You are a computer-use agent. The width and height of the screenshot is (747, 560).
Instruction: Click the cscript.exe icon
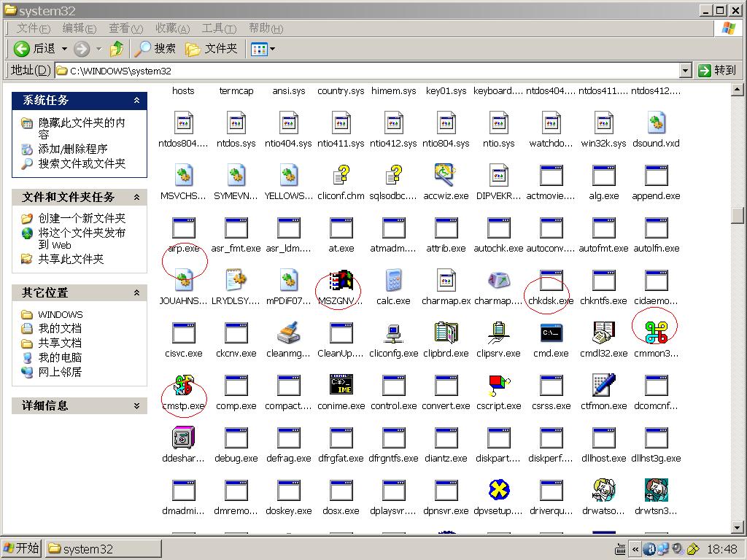tap(499, 385)
